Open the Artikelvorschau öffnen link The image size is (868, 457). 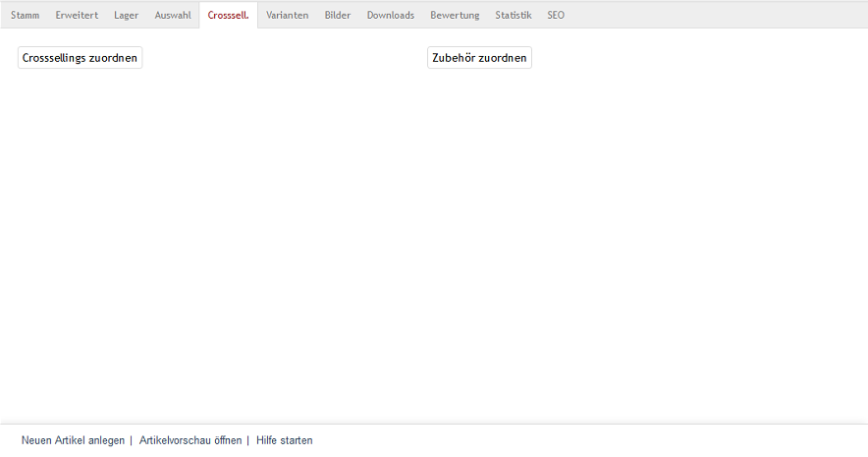tap(190, 440)
